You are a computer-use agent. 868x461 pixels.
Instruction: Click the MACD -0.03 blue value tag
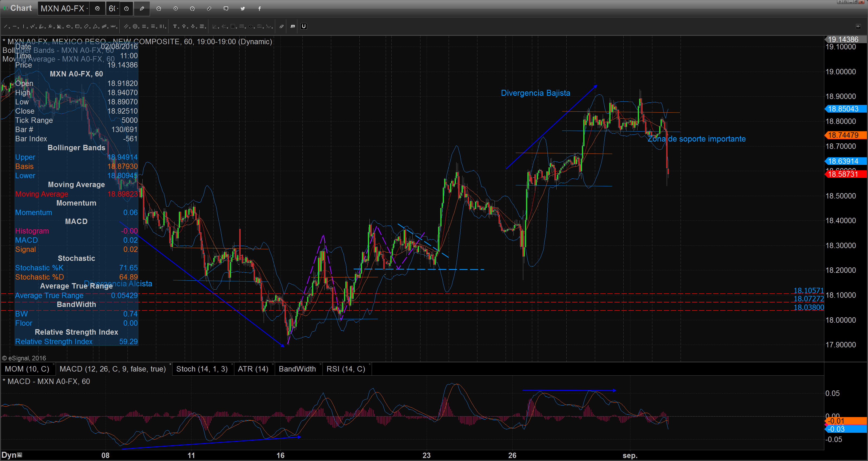(x=845, y=429)
